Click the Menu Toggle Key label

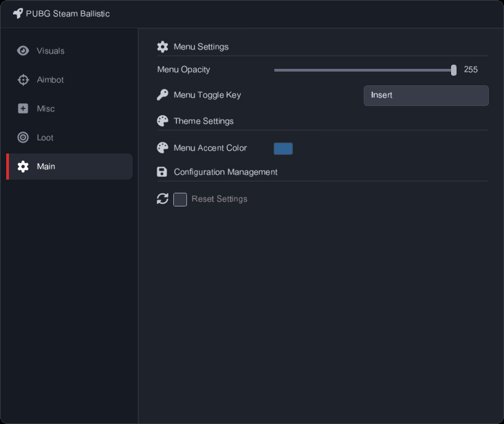(x=208, y=95)
